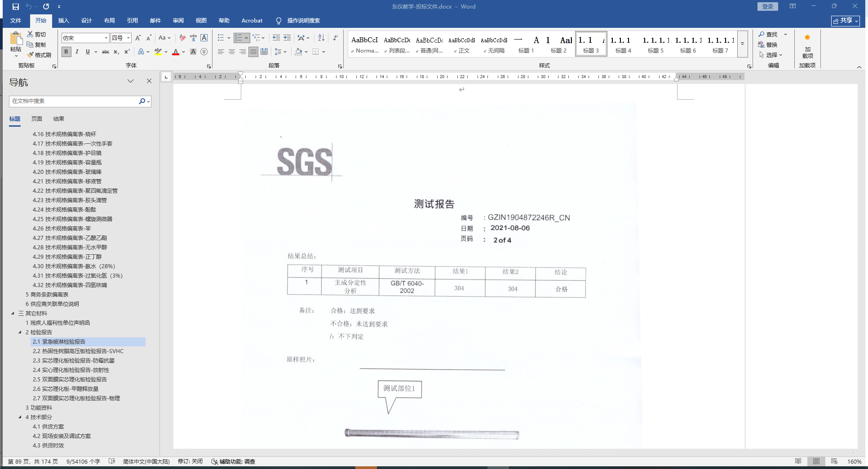Screen dimensions: 868x469
Task: Click 操作说明搜索 tell-me search
Action: pyautogui.click(x=298, y=21)
